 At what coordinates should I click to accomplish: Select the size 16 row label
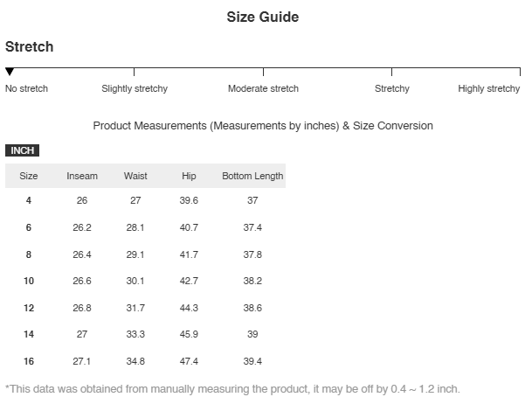(29, 361)
